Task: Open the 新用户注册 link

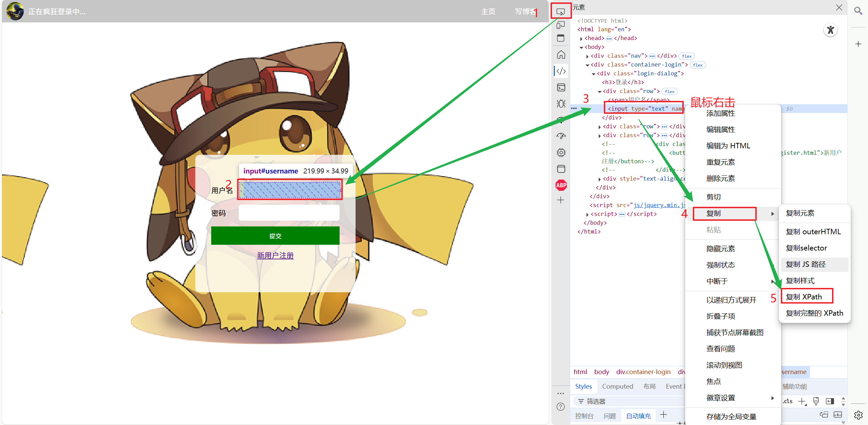Action: [x=275, y=255]
